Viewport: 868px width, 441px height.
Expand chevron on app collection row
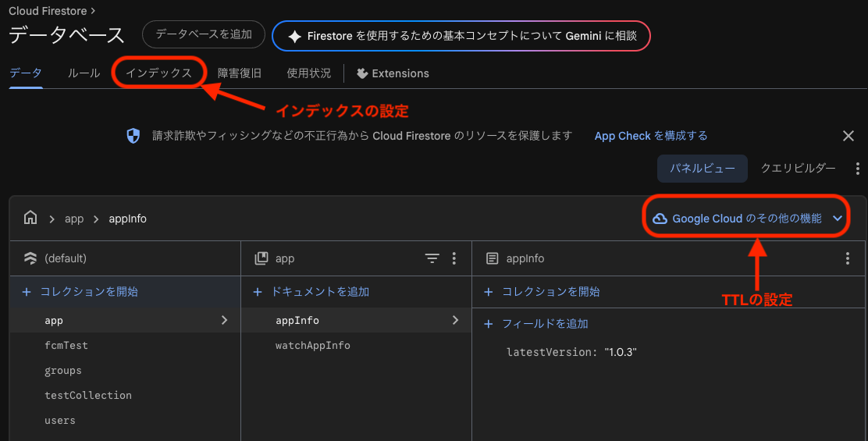coord(224,320)
